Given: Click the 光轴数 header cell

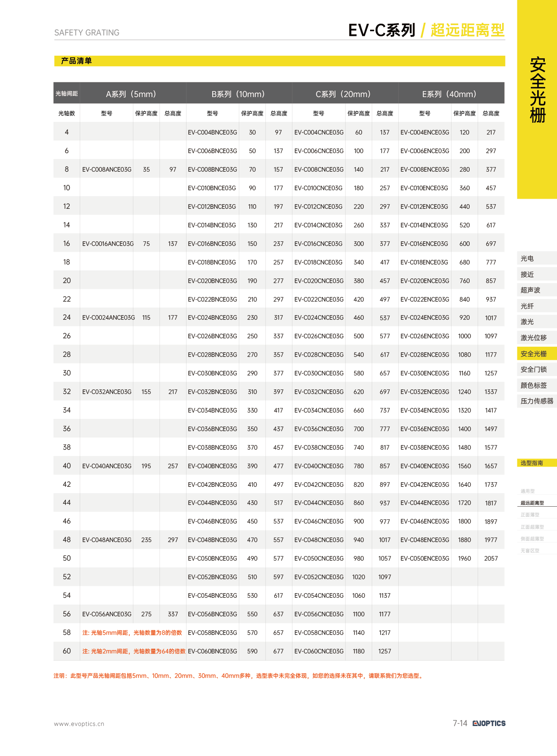Looking at the screenshot, I should point(67,113).
